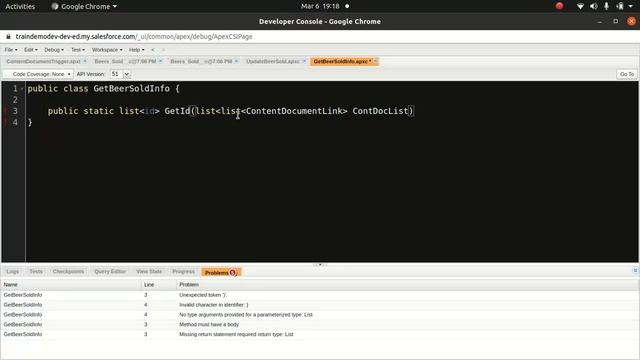Select 'No type arguments provided' problem

[x=320, y=315]
